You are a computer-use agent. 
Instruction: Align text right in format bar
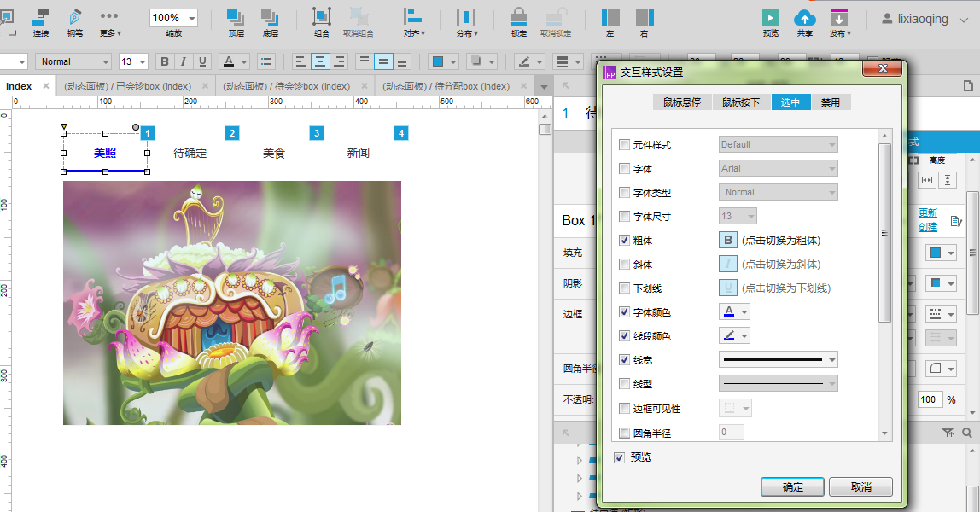click(x=340, y=61)
